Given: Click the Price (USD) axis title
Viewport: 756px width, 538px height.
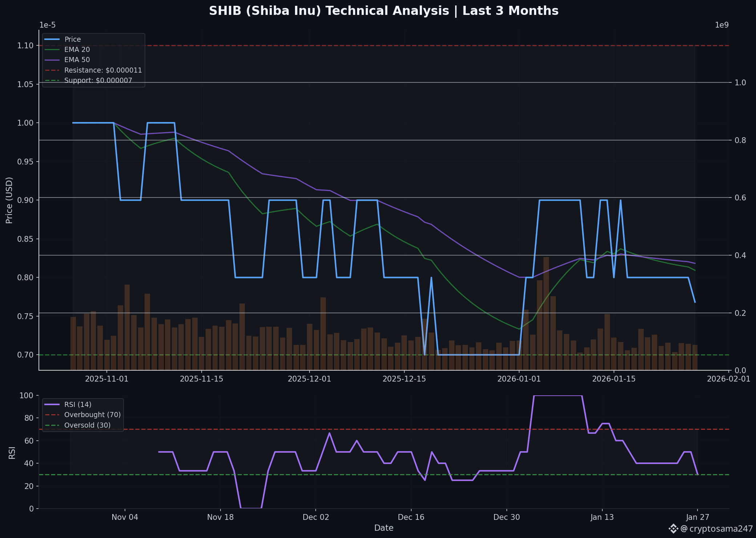Looking at the screenshot, I should 9,200.
